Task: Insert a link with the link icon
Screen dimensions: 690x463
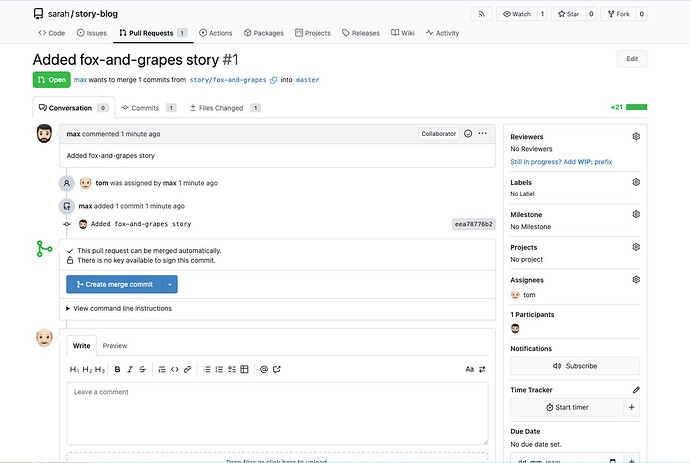Action: click(187, 369)
